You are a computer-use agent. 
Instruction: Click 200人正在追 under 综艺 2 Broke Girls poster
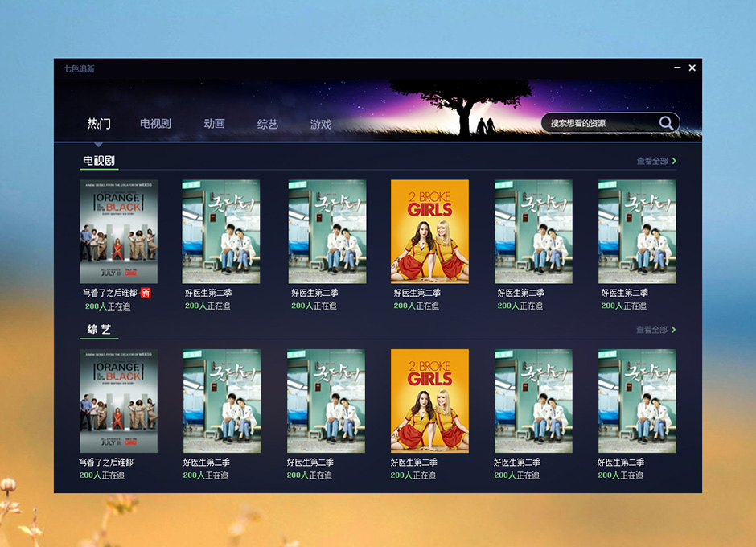tap(413, 475)
